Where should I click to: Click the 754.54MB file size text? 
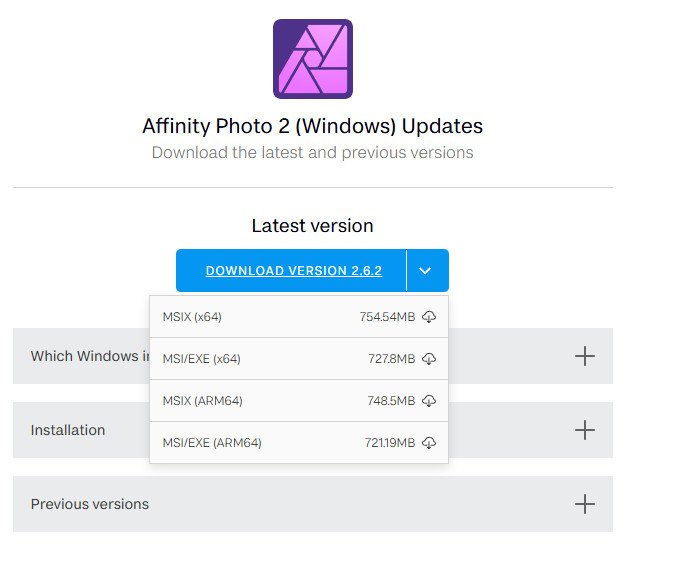[x=387, y=317]
